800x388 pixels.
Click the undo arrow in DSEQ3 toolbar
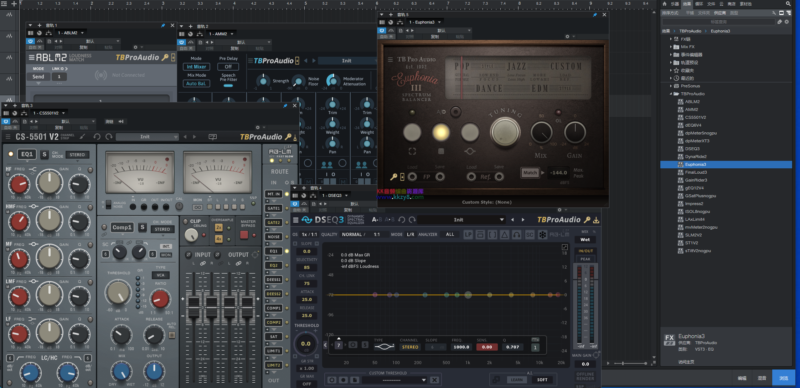click(x=402, y=220)
